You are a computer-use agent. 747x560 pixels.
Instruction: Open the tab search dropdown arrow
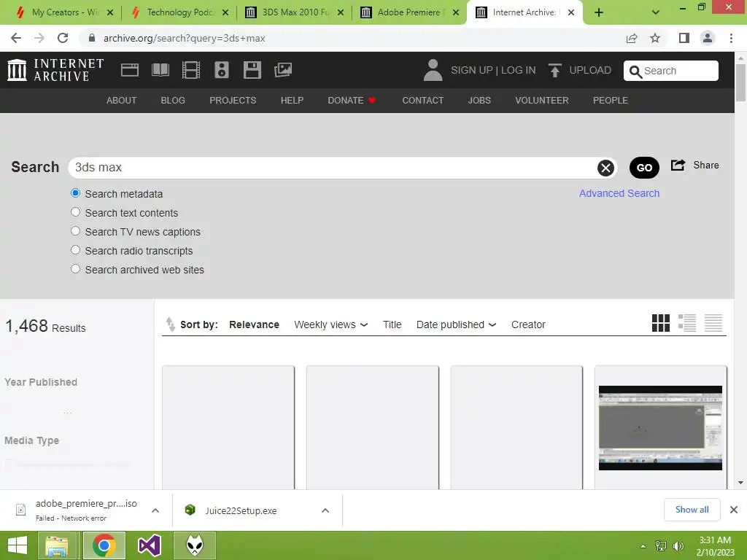(x=656, y=12)
